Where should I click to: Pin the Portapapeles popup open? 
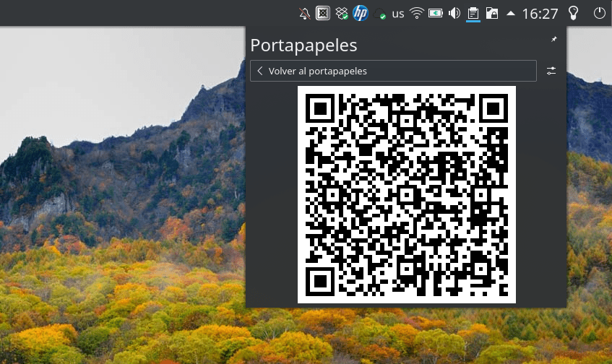point(554,40)
